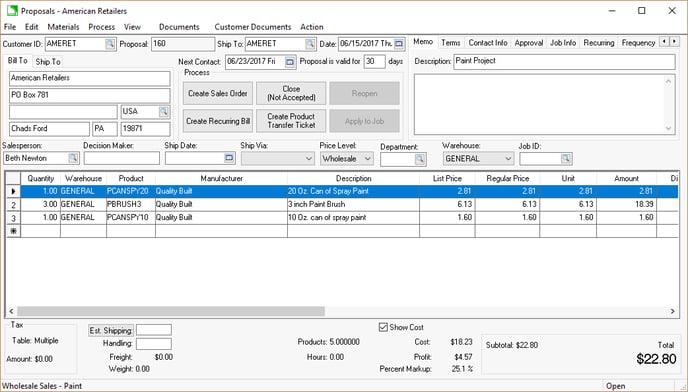Viewport: 688px width, 392px height.
Task: Click the Ship To lookup magnifier icon
Action: point(310,43)
